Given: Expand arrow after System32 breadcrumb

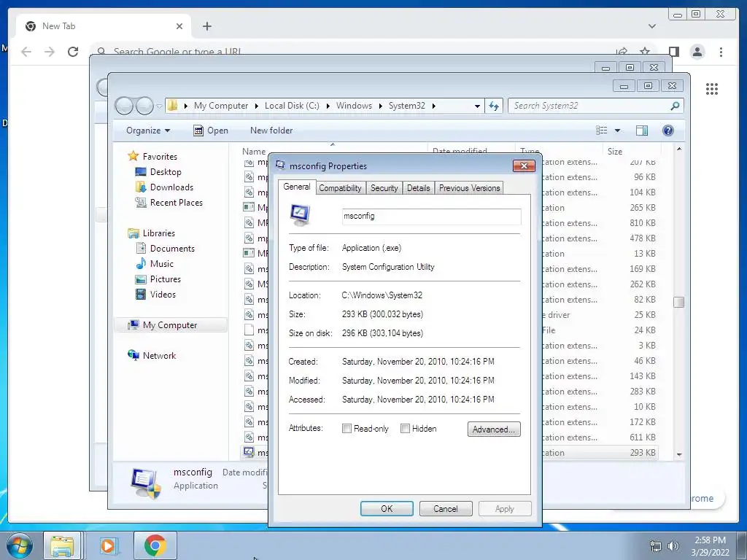Looking at the screenshot, I should coord(433,106).
